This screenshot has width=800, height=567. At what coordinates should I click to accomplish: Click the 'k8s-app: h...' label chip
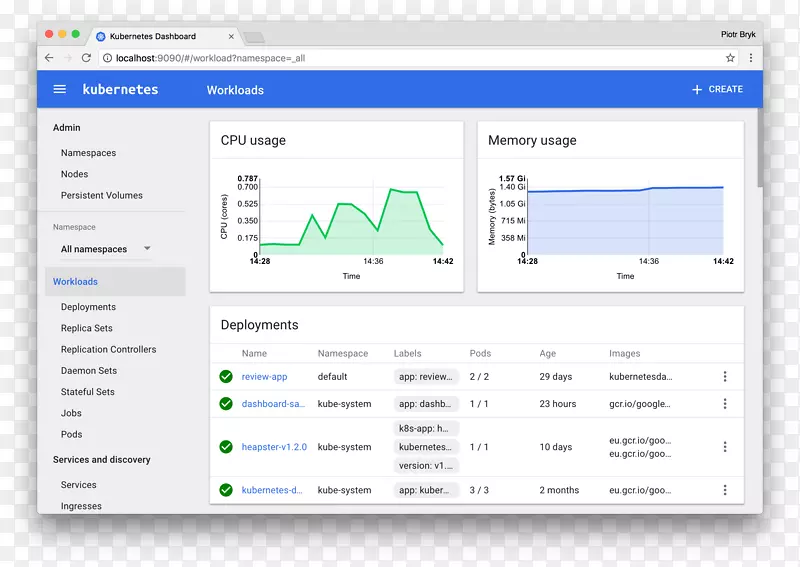click(426, 428)
